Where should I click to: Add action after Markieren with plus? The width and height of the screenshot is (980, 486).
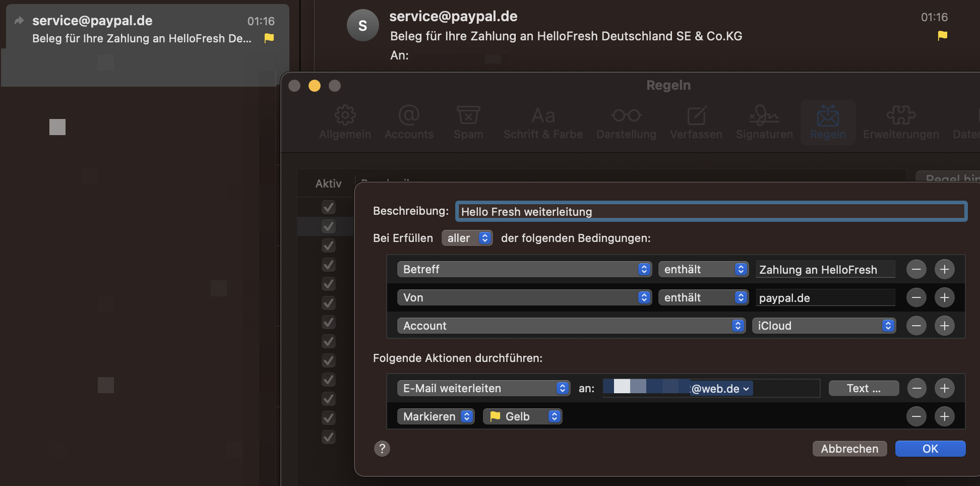[x=944, y=416]
